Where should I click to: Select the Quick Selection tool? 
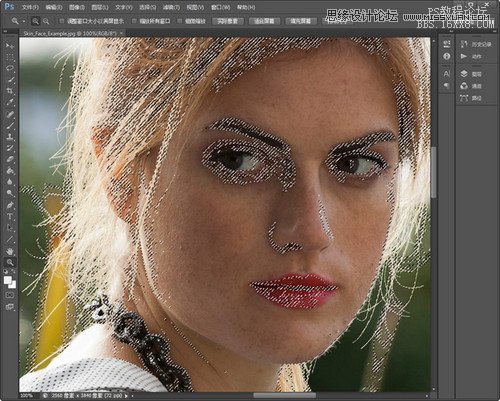(10, 79)
